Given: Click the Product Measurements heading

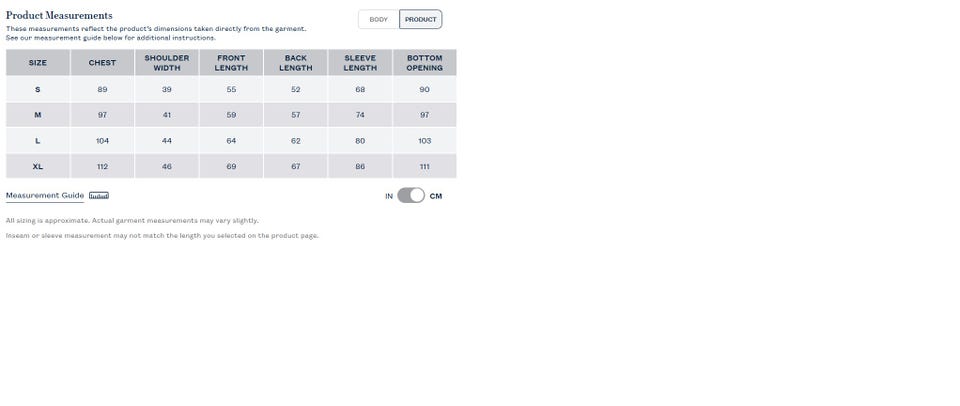Looking at the screenshot, I should (59, 16).
